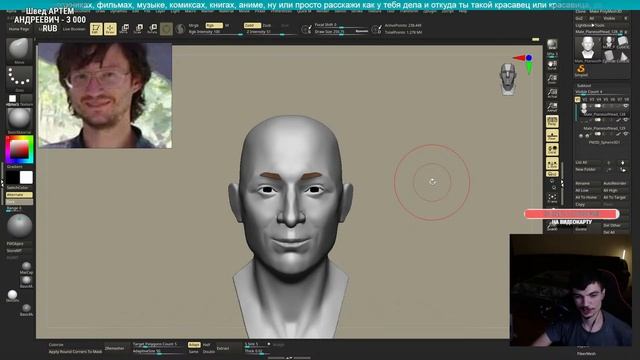Viewport: 640px width, 360px height.
Task: Click the sculptris sphere icon in toolbar
Action: tap(180, 29)
